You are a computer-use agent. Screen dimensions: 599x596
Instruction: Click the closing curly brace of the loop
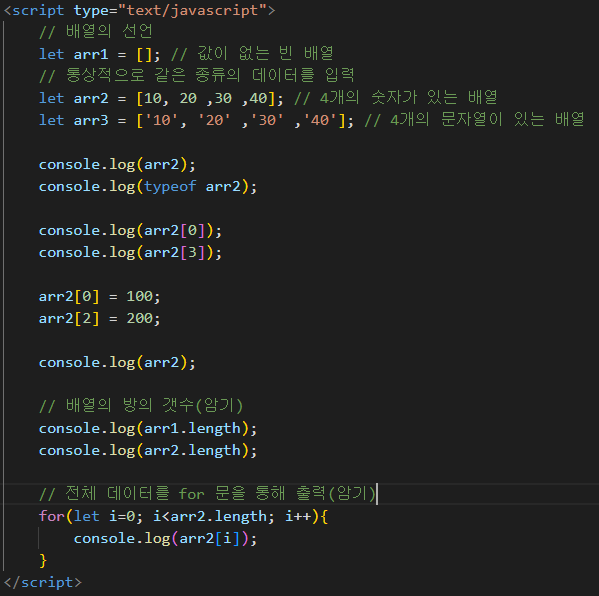pos(43,561)
